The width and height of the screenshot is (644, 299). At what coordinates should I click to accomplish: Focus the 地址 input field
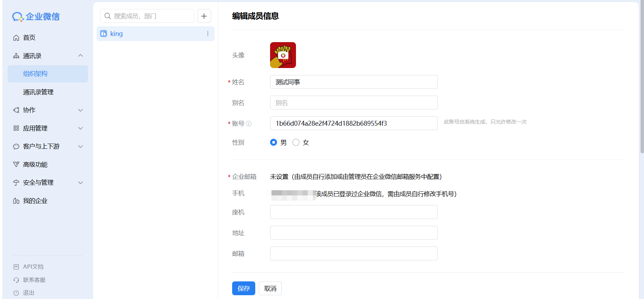click(x=354, y=233)
